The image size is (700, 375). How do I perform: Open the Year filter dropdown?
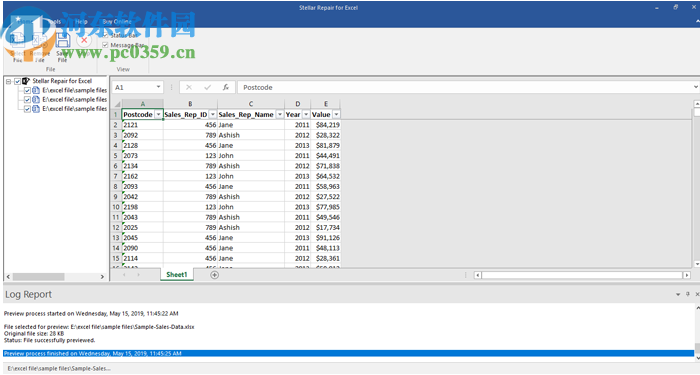(306, 115)
